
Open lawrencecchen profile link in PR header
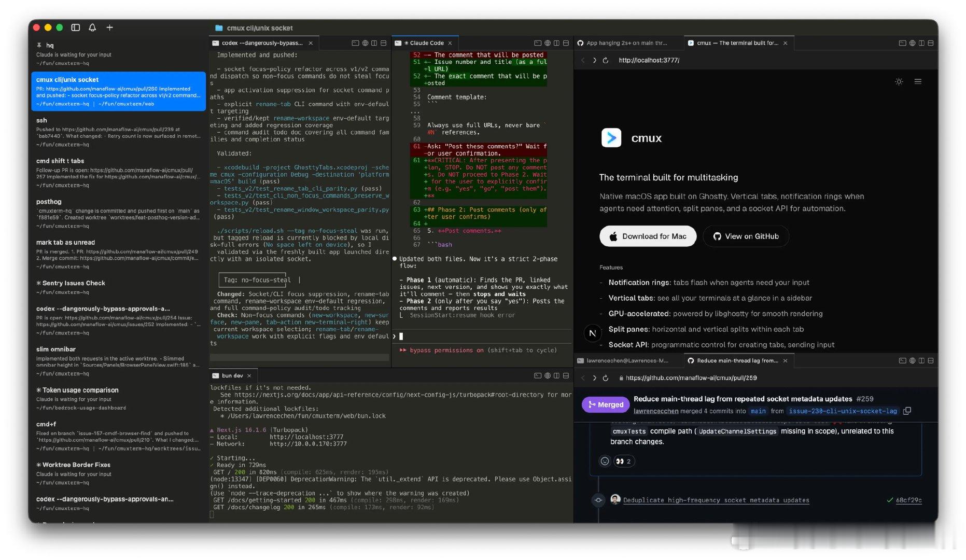point(656,411)
